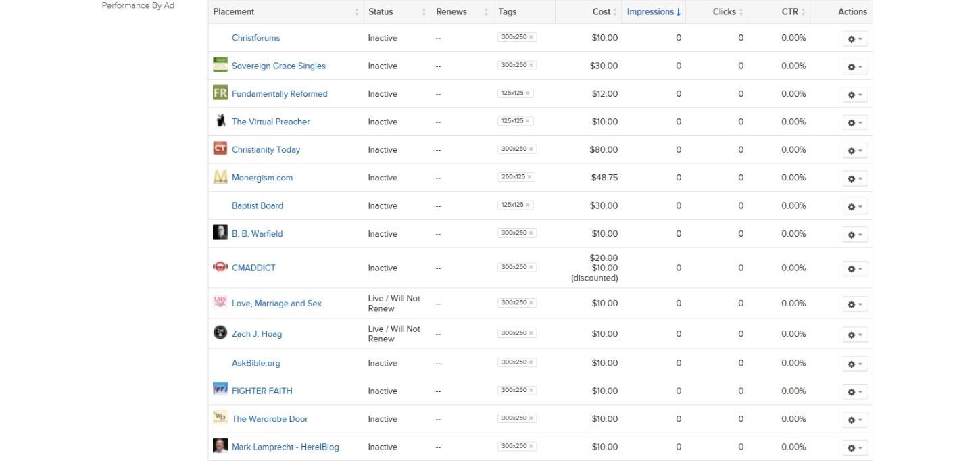Open the Baptist Board placement link
The image size is (980, 461).
[258, 205]
